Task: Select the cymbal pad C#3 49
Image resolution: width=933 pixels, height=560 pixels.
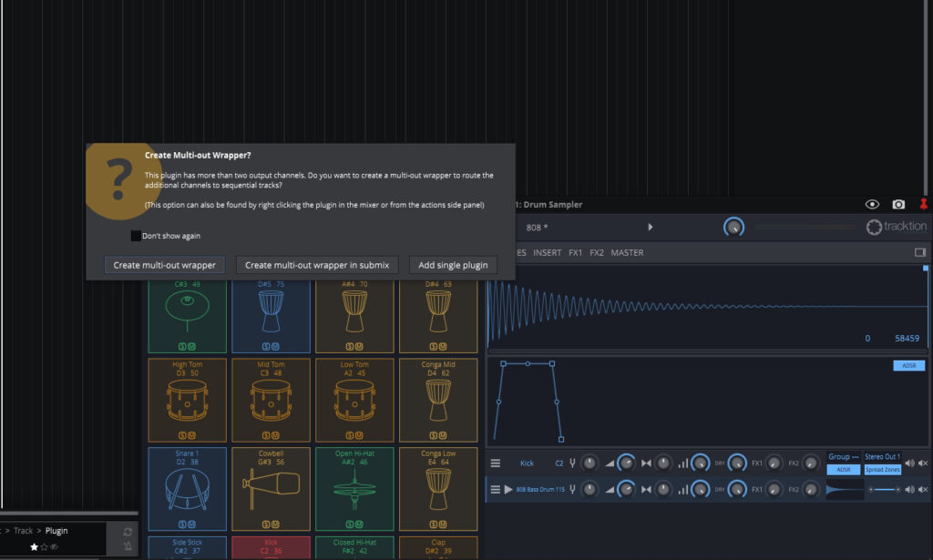Action: point(188,316)
